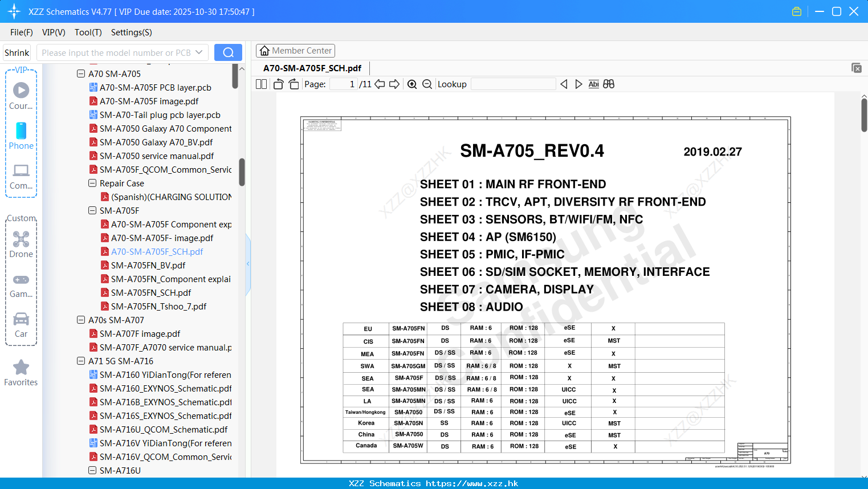Collapse the Repair Case folder
The height and width of the screenshot is (489, 868).
[x=92, y=183]
